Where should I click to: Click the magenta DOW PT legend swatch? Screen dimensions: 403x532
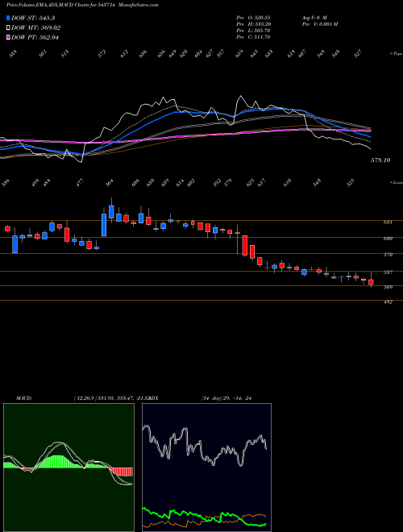8,37
